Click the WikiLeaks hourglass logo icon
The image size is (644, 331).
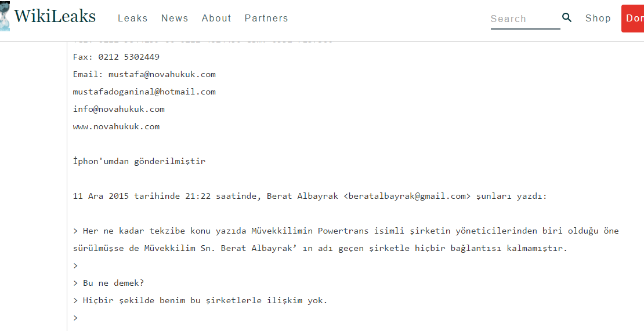point(5,16)
